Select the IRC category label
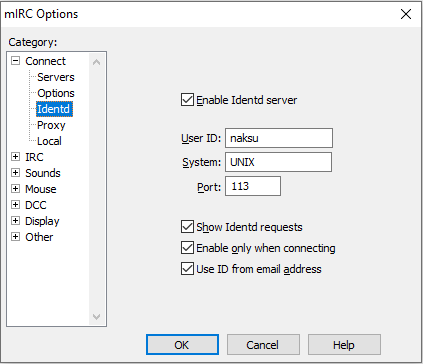The height and width of the screenshot is (364, 423). (x=34, y=157)
